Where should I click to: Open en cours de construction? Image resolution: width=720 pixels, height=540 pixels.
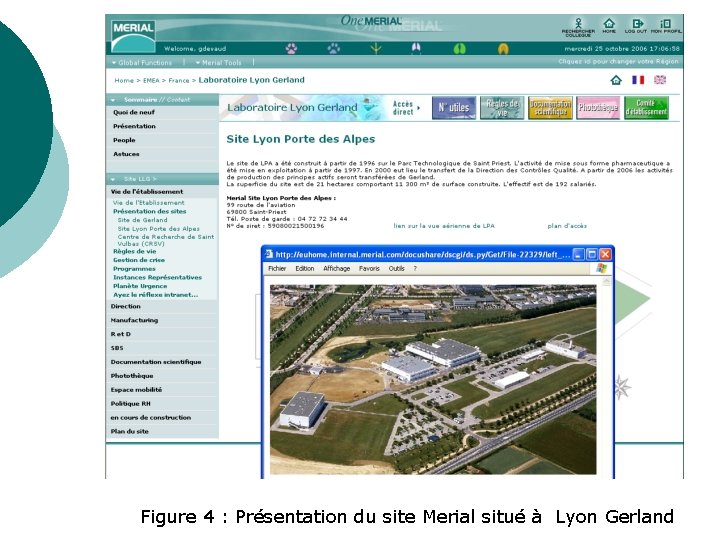(x=151, y=417)
